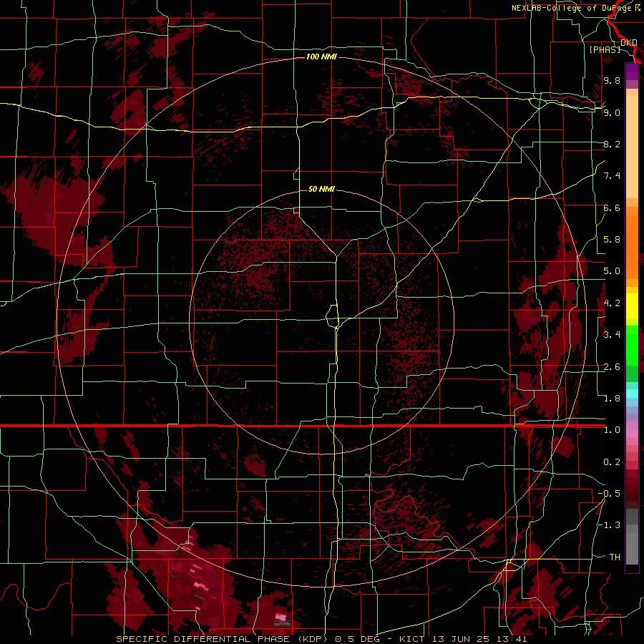Click the -0.5 scale label
Image resolution: width=644 pixels, height=644 pixels.
pos(609,494)
